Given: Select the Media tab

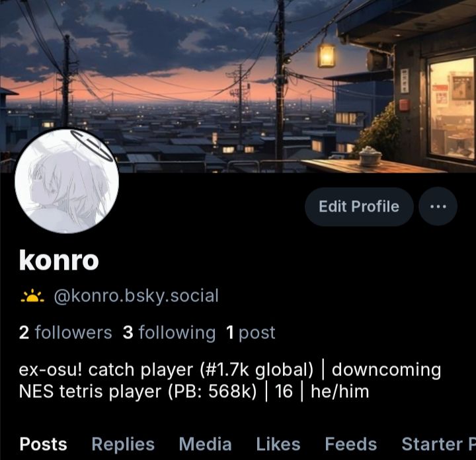Looking at the screenshot, I should tap(205, 444).
